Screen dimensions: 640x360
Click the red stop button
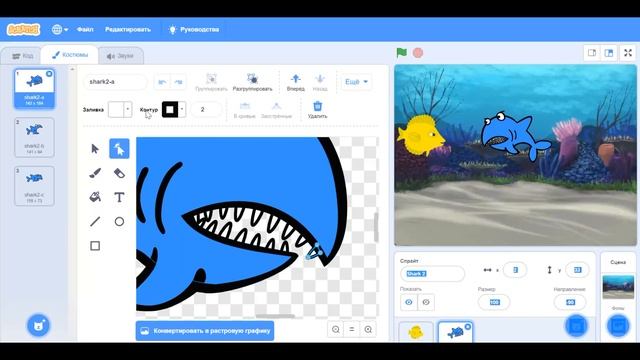(418, 53)
